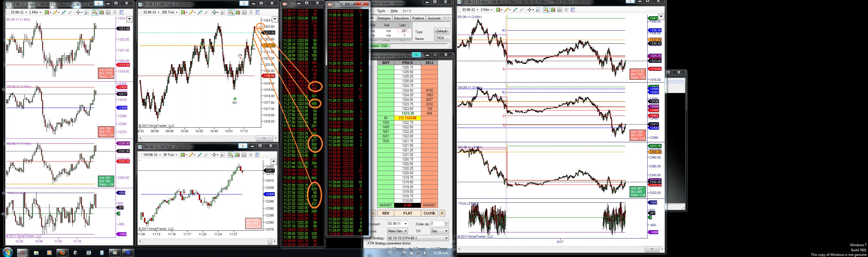
Task: Click REV button in the order ladder window
Action: coord(386,213)
